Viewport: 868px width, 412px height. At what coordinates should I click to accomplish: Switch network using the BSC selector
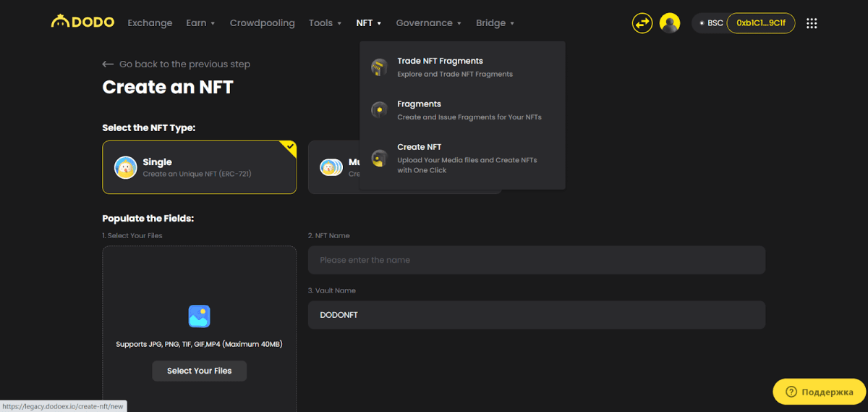[710, 23]
